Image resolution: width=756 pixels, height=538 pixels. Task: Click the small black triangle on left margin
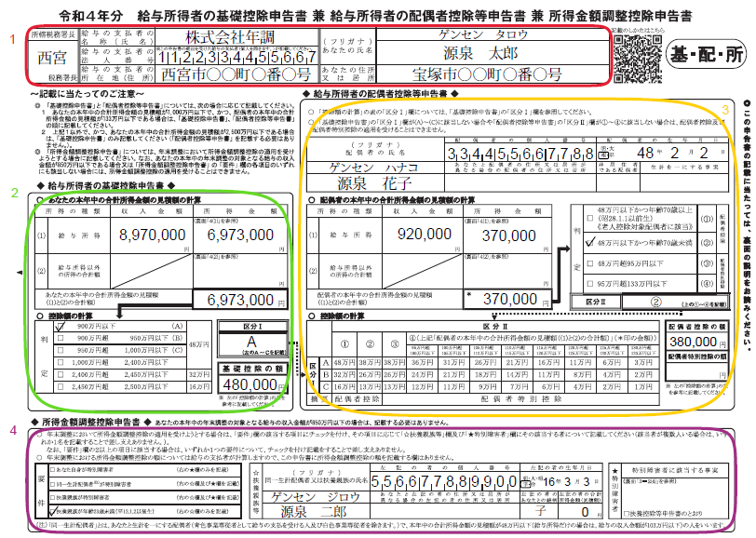coord(19,272)
